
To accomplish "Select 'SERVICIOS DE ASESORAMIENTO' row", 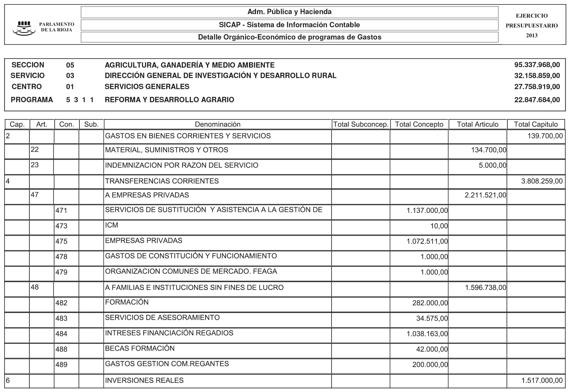I will (285, 320).
